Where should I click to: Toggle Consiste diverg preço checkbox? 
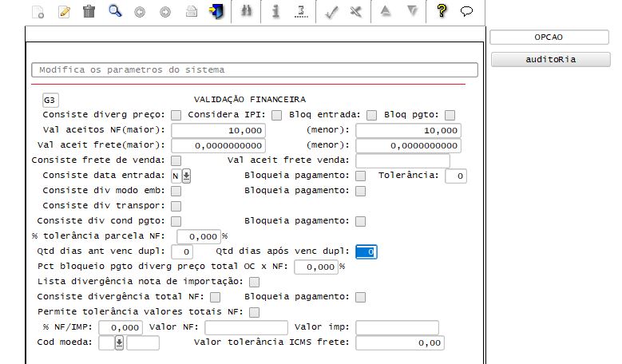pyautogui.click(x=176, y=116)
